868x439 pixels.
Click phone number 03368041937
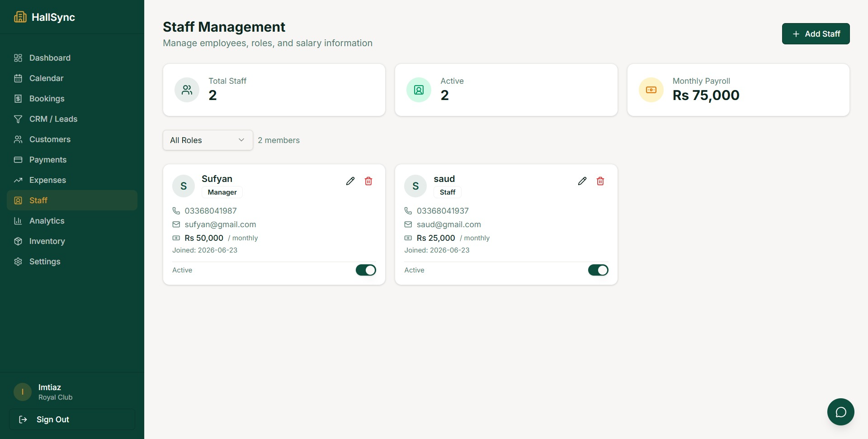(443, 211)
